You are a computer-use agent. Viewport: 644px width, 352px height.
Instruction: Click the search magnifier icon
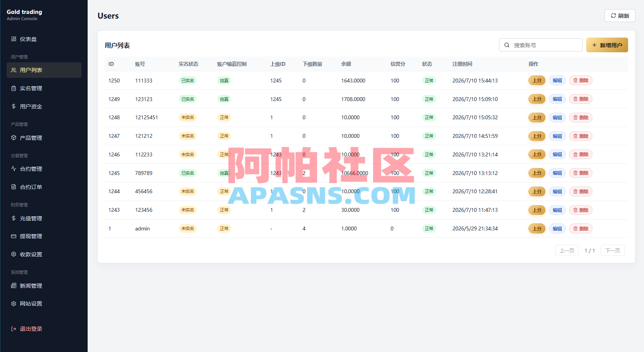507,45
